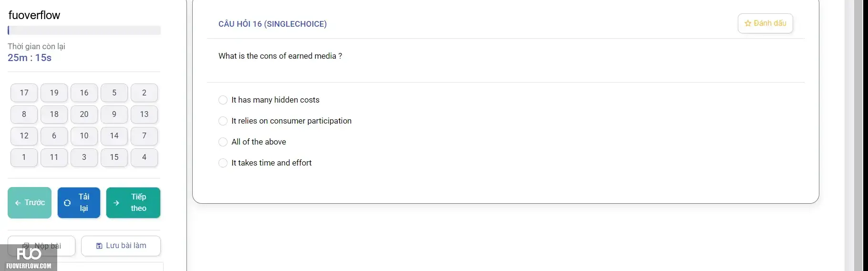The width and height of the screenshot is (868, 271).
Task: Bookmark question with Đánh dấu button
Action: (x=765, y=23)
